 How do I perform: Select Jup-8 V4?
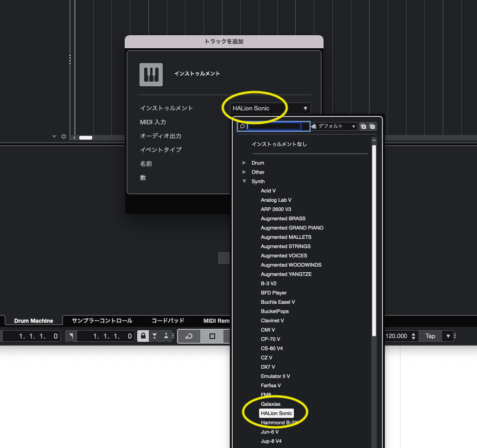click(271, 442)
